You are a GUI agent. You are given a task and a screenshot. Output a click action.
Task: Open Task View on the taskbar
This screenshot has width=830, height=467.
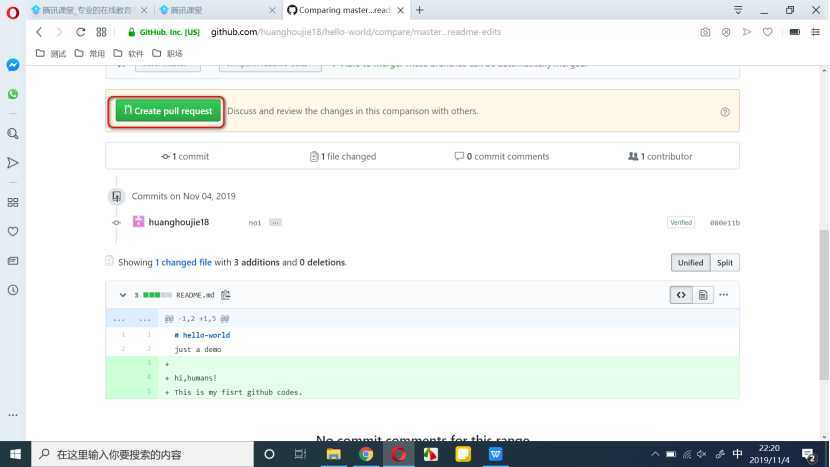point(300,454)
